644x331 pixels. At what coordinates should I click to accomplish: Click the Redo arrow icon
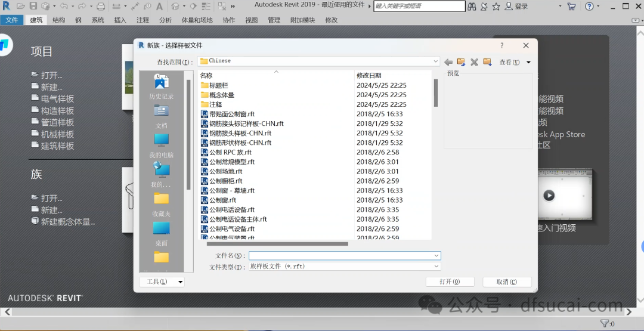click(x=82, y=6)
